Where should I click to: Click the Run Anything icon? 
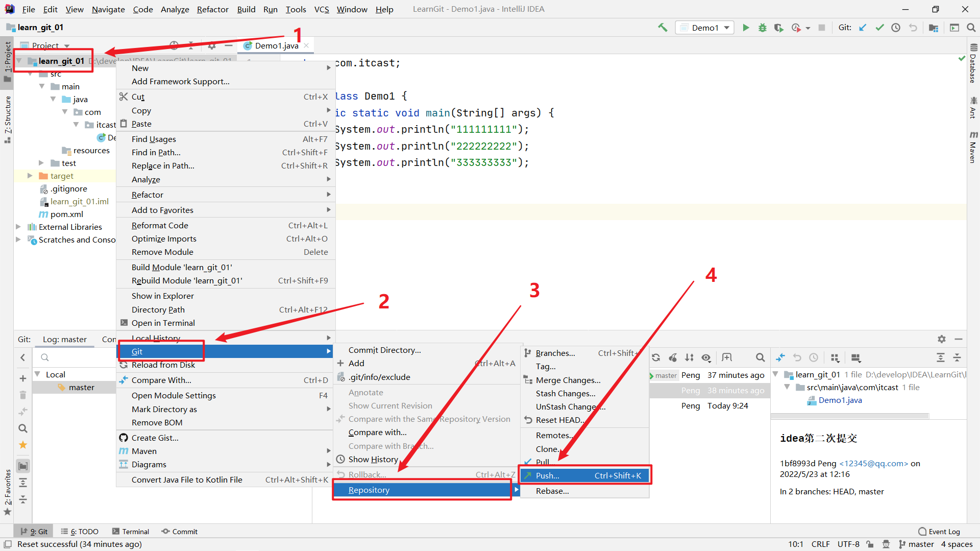(954, 28)
